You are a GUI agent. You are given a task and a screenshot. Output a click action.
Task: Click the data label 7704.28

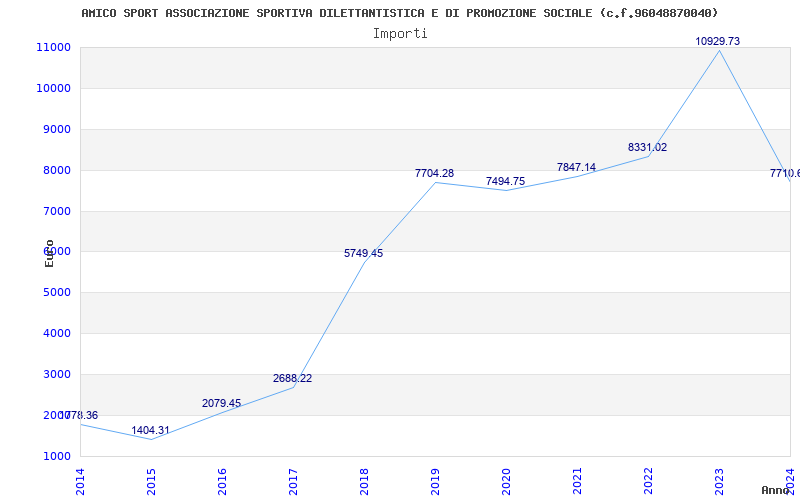click(434, 173)
